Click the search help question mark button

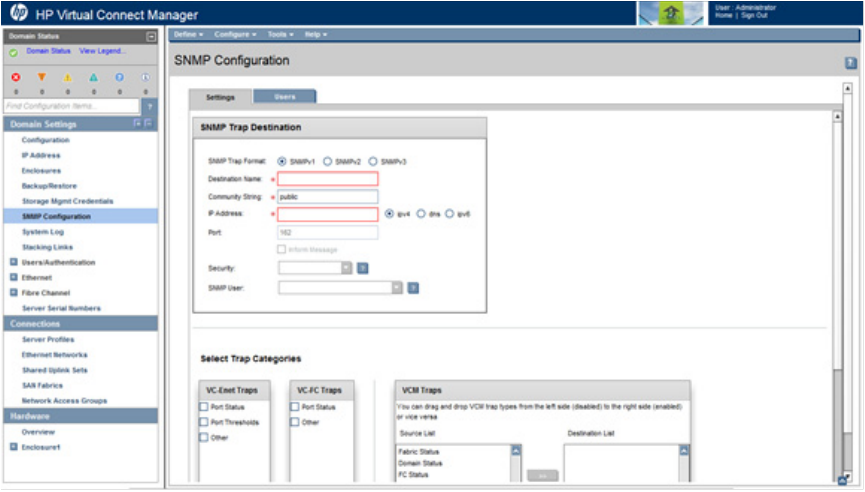pos(149,106)
